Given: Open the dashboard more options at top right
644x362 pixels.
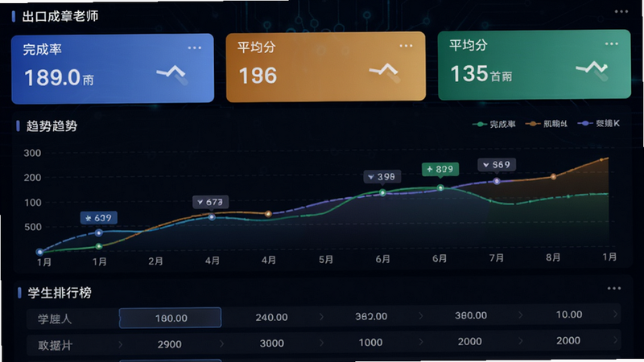Looking at the screenshot, I should [621, 11].
